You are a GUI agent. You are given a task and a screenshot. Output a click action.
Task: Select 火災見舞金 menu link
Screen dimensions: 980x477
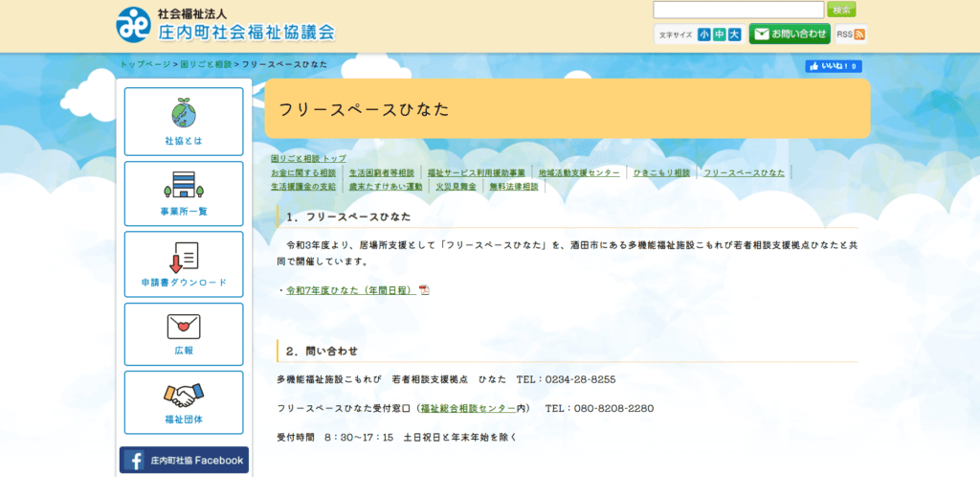[x=456, y=187]
